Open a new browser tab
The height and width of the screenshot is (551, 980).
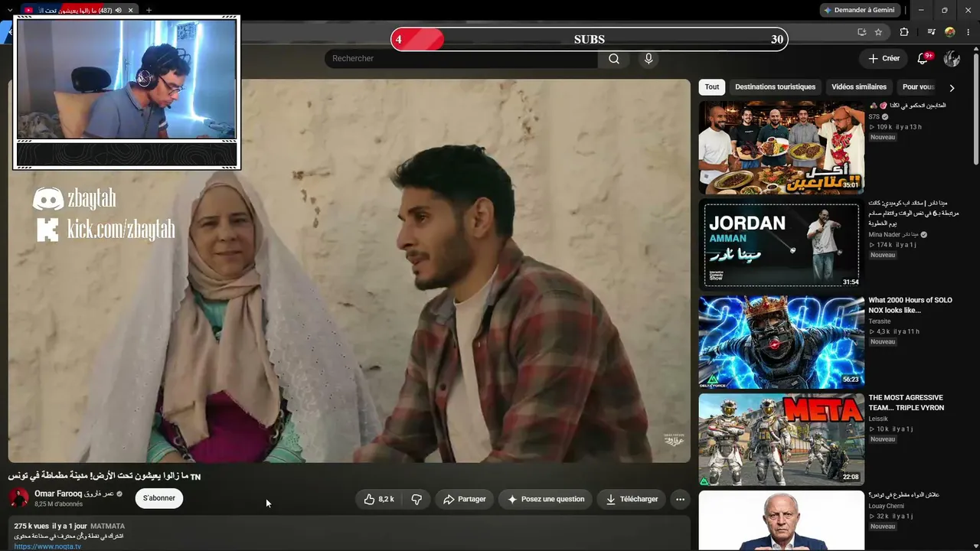(149, 10)
